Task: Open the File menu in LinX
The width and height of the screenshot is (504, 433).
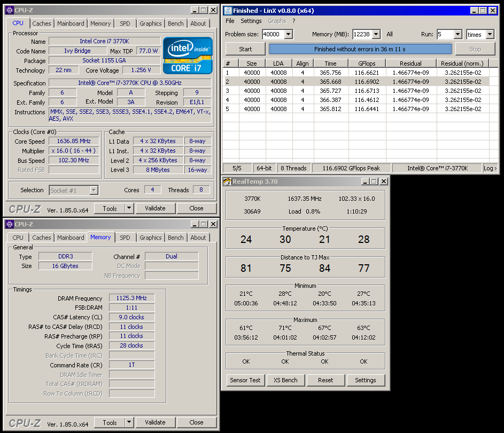Action: pos(230,21)
